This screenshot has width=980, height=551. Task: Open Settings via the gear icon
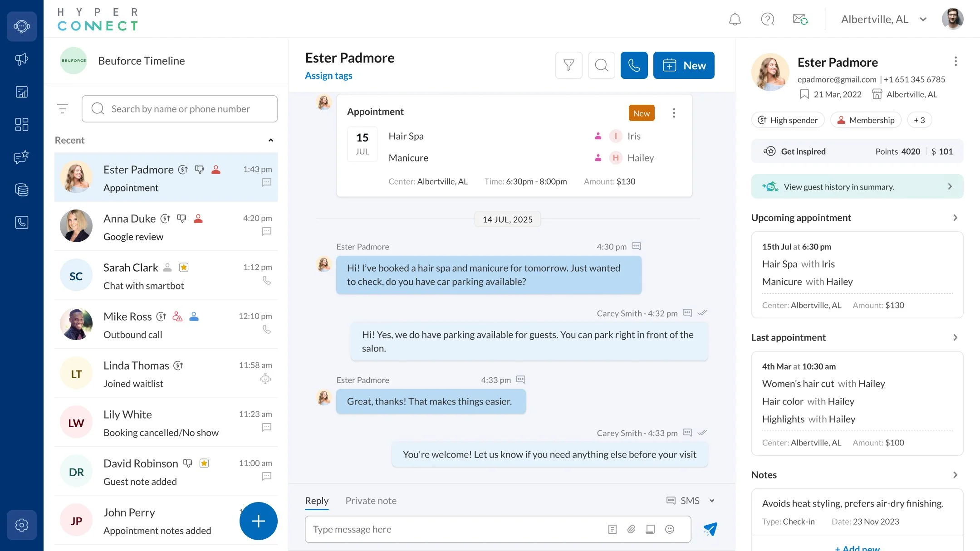(21, 525)
